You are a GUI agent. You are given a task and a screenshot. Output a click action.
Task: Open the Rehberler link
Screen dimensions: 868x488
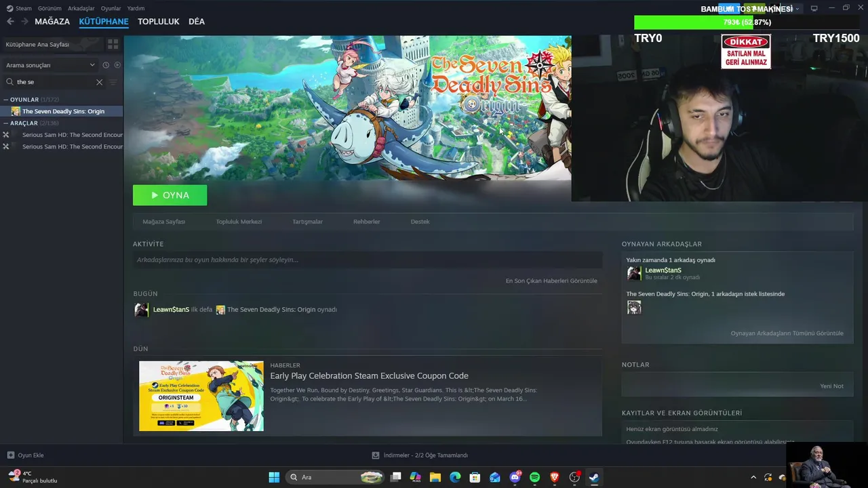[366, 222]
